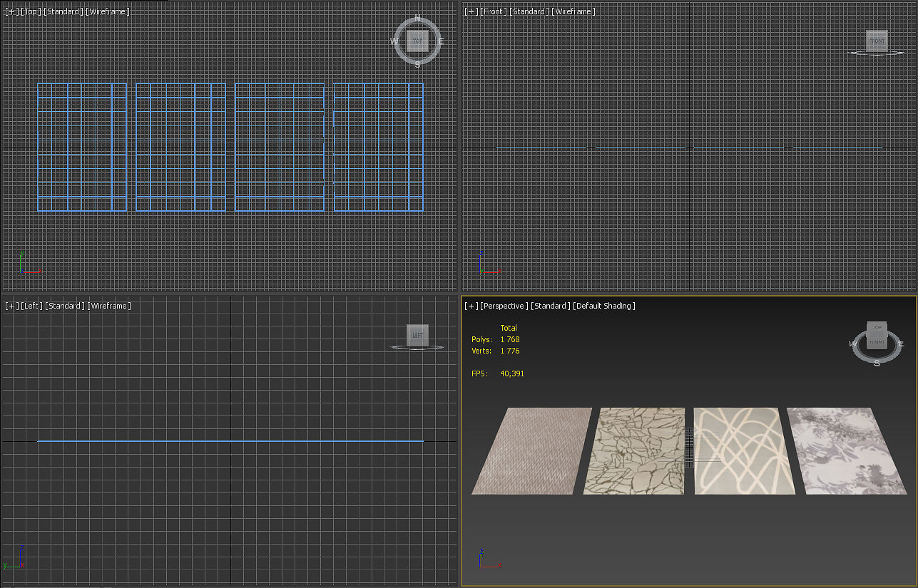Click the S compass letter on Perspective ViewCube

click(877, 362)
